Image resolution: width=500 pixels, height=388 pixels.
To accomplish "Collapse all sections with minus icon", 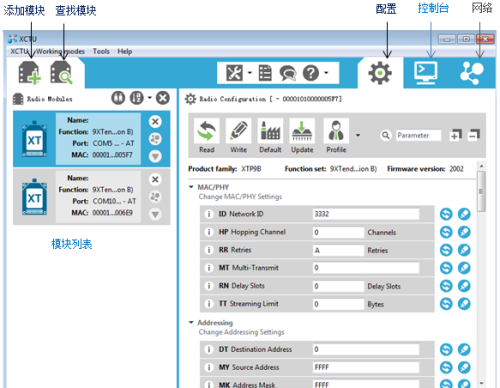I will (473, 135).
